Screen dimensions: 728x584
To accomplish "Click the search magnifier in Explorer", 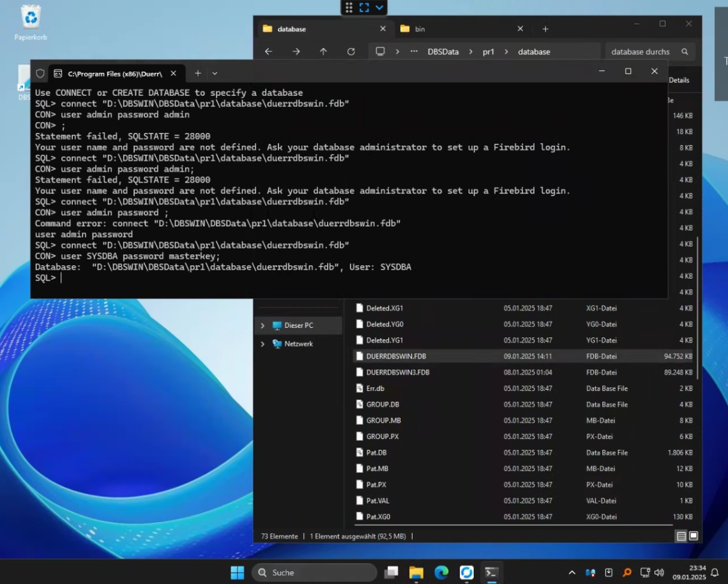I will pyautogui.click(x=685, y=51).
